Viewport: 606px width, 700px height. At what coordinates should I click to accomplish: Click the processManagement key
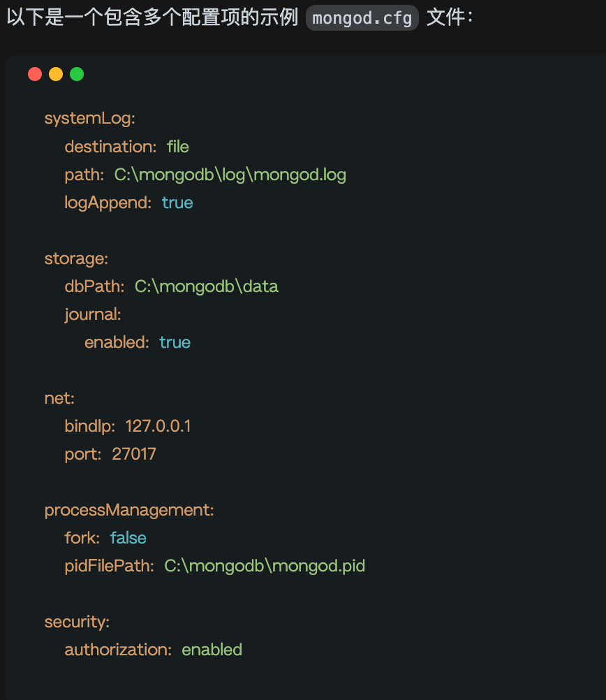(x=129, y=510)
